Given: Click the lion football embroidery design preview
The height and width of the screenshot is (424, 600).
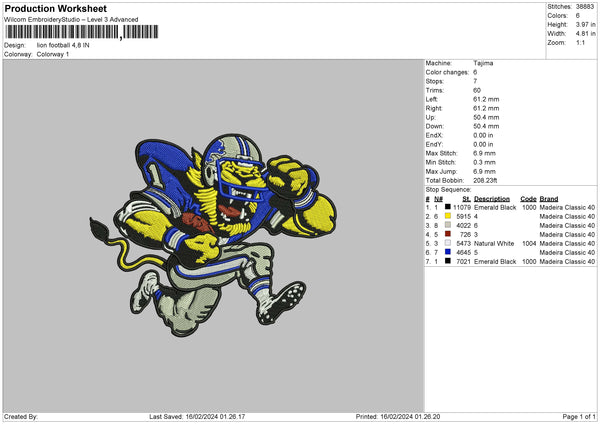Looking at the screenshot, I should click(x=213, y=235).
